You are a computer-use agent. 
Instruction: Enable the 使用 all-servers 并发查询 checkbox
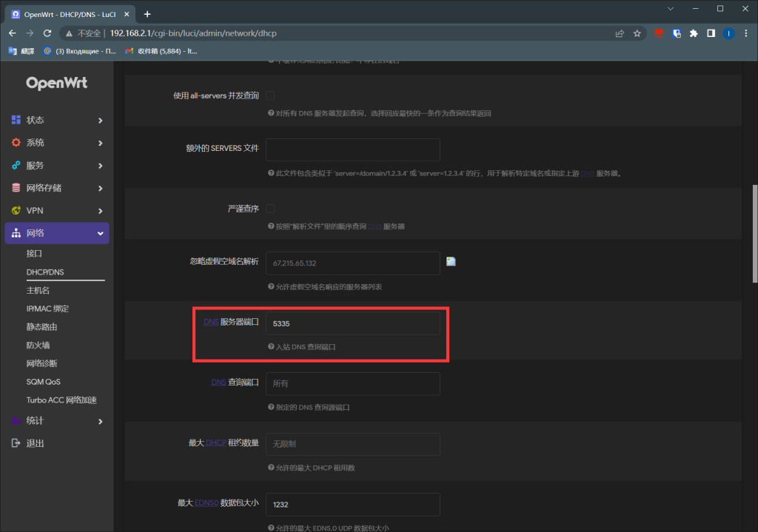pyautogui.click(x=272, y=95)
